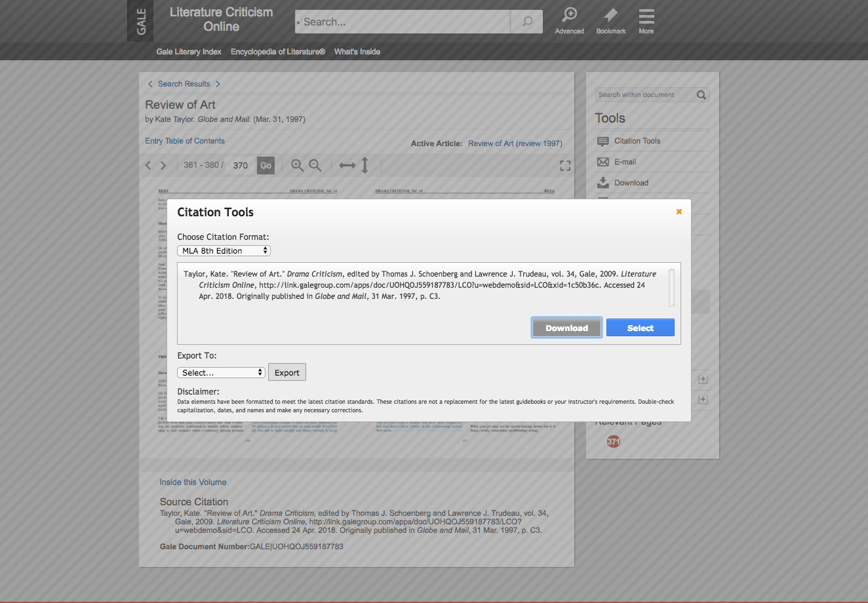This screenshot has height=603, width=868.
Task: Click the search type arrow in search box
Action: pos(299,22)
